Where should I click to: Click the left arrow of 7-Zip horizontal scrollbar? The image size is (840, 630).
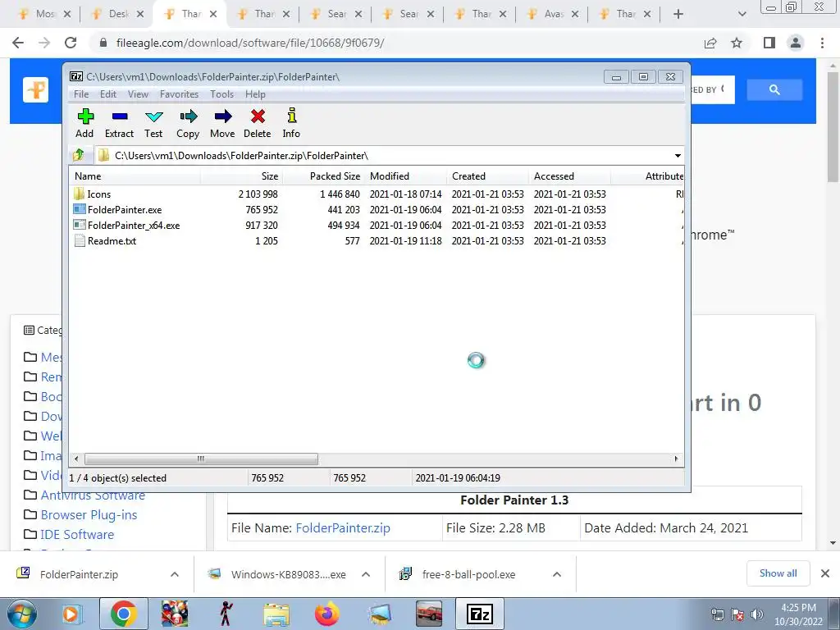click(x=76, y=459)
